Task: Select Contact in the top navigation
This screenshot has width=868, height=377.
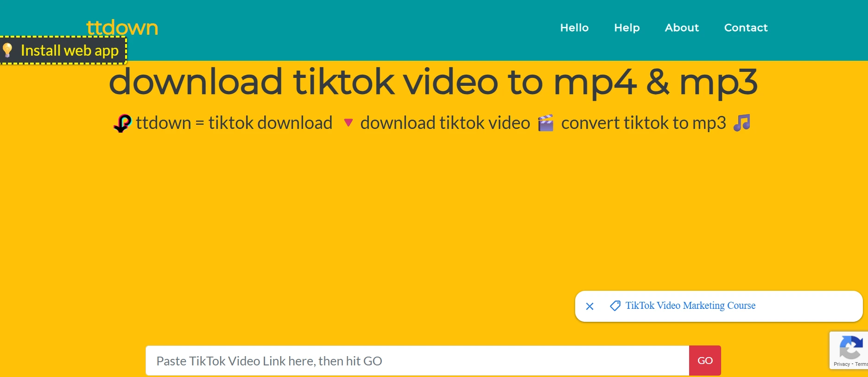Action: [x=746, y=28]
